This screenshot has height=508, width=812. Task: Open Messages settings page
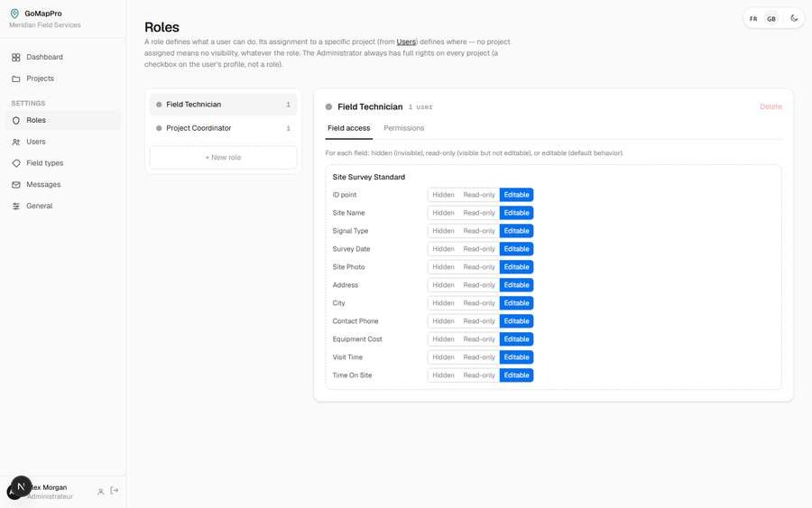click(62, 185)
